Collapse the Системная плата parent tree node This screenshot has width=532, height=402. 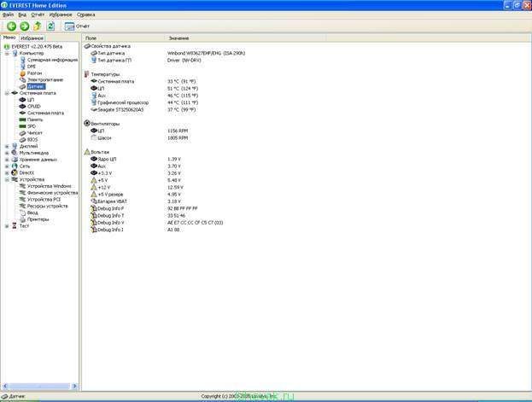7,93
